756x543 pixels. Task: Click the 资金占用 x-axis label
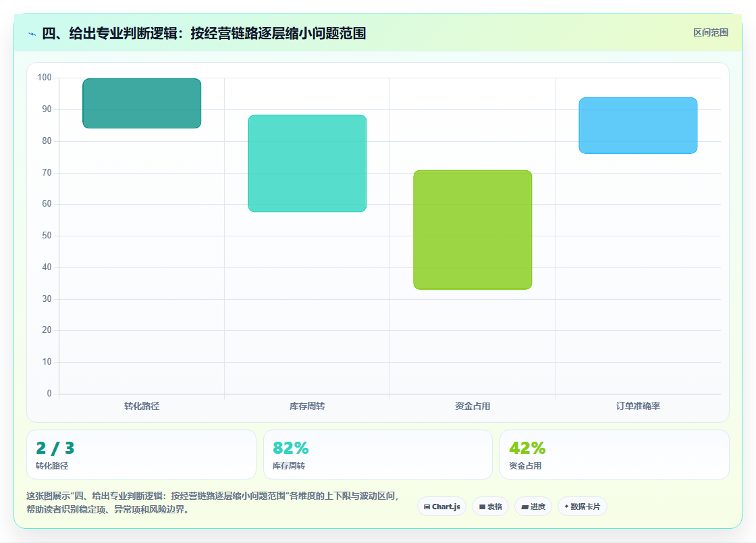473,406
